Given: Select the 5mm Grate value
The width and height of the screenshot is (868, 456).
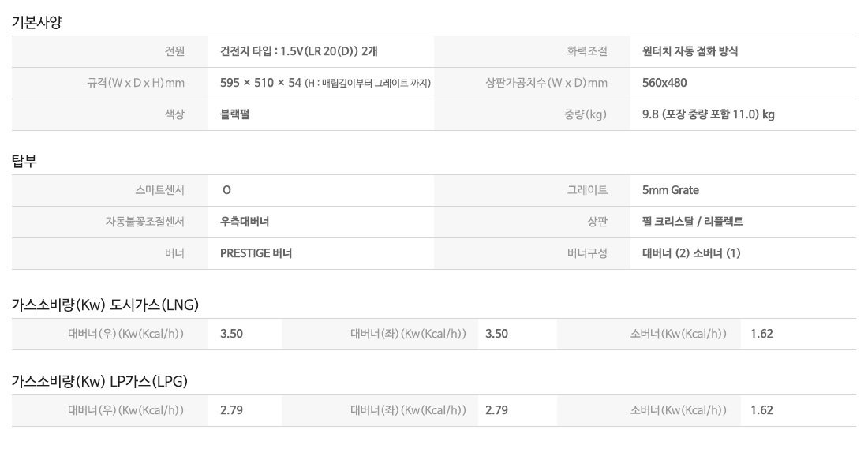Looking at the screenshot, I should (x=671, y=190).
